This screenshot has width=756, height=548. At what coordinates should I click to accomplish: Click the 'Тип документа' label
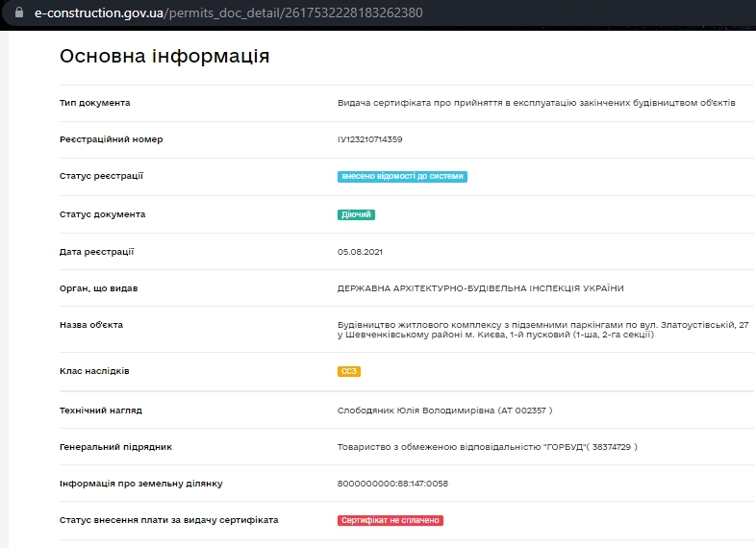(x=95, y=103)
